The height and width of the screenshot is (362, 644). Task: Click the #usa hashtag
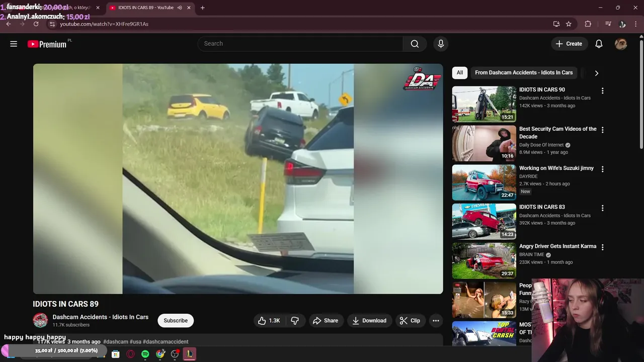(135, 341)
